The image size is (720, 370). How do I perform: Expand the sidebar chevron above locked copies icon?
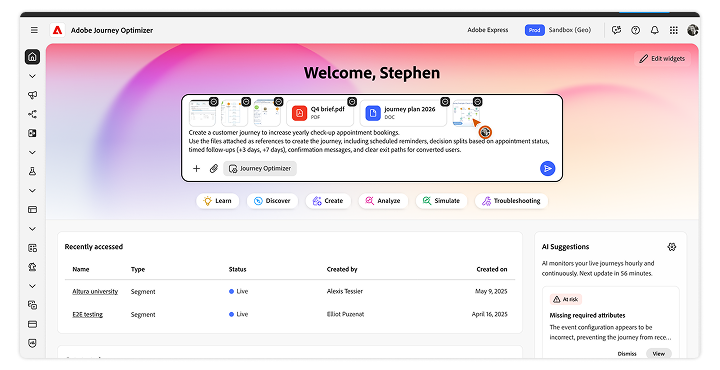32,286
